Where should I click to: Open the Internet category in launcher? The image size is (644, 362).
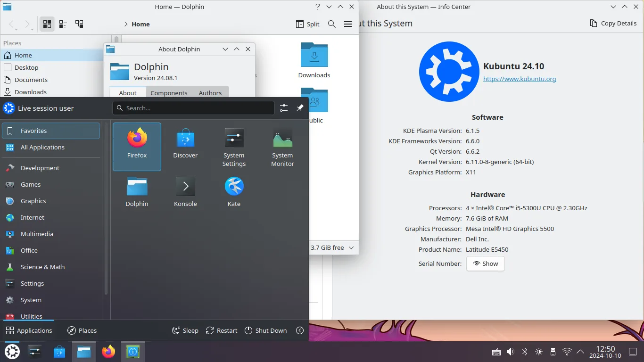click(51, 217)
